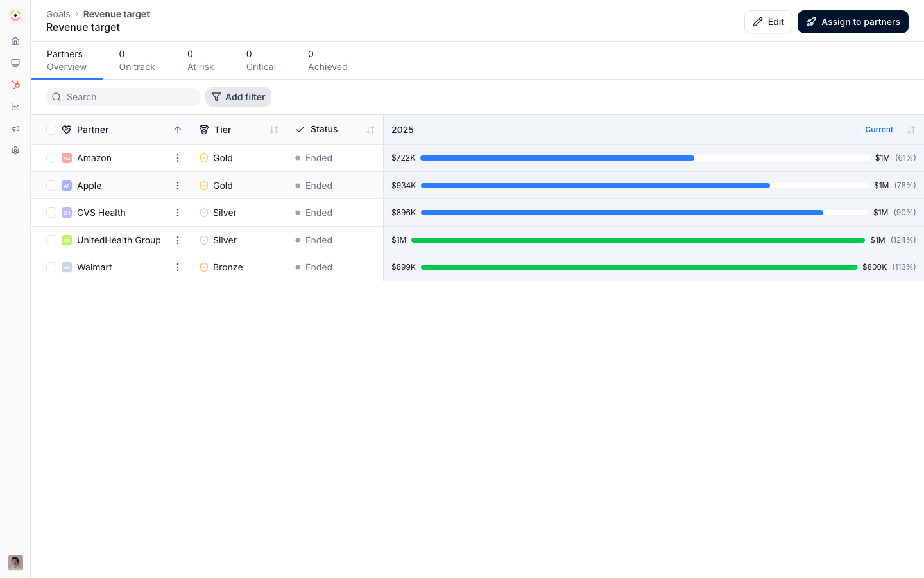Click the Current badge in 2025 header
Viewport: 924px width, 578px height.
coord(879,130)
